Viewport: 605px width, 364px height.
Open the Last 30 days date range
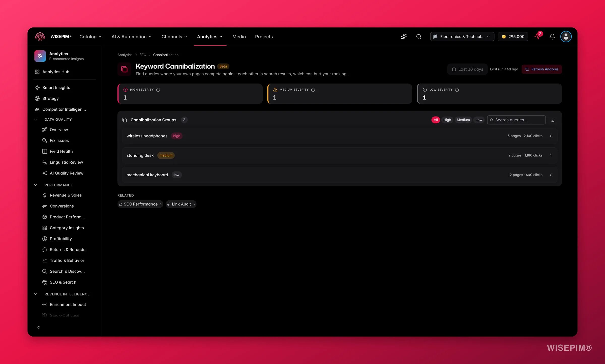[x=468, y=69]
